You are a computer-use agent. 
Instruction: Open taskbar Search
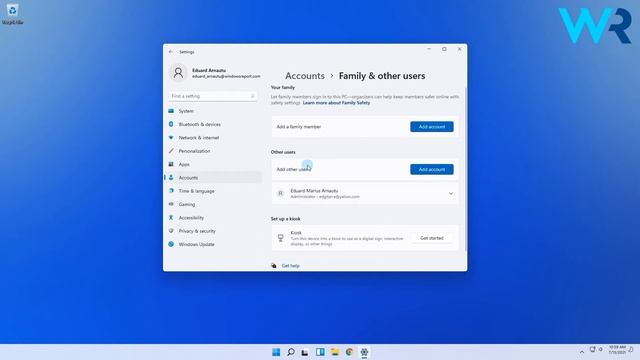coord(291,352)
